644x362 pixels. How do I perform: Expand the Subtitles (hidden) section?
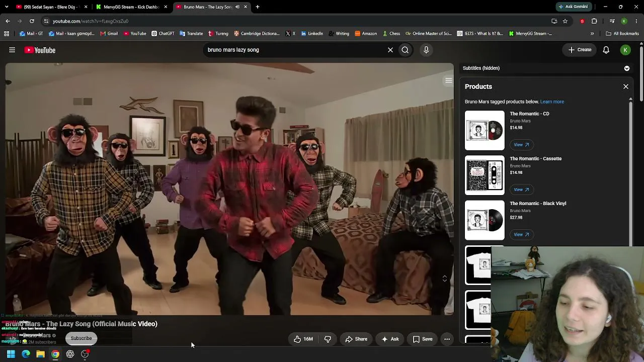tap(627, 68)
